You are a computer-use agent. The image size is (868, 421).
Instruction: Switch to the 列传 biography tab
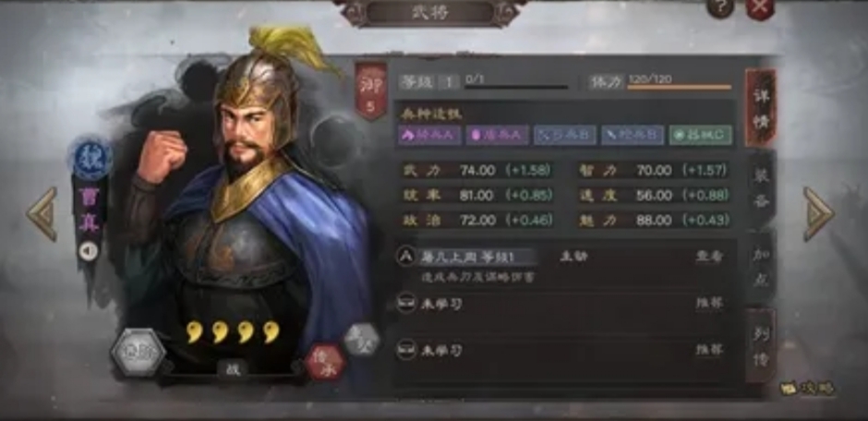pyautogui.click(x=761, y=346)
